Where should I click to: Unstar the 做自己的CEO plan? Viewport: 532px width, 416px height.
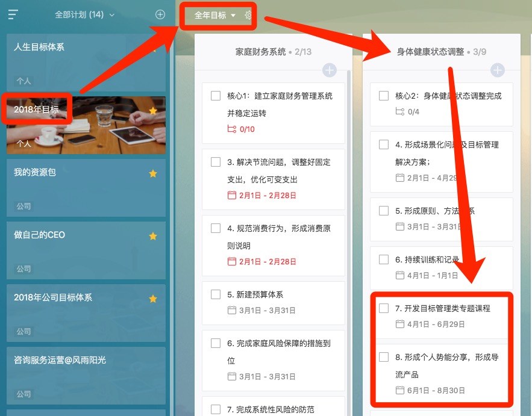pyautogui.click(x=153, y=236)
